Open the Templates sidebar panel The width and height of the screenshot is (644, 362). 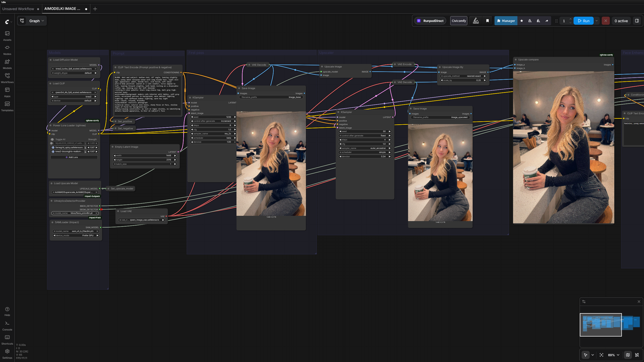tap(7, 106)
